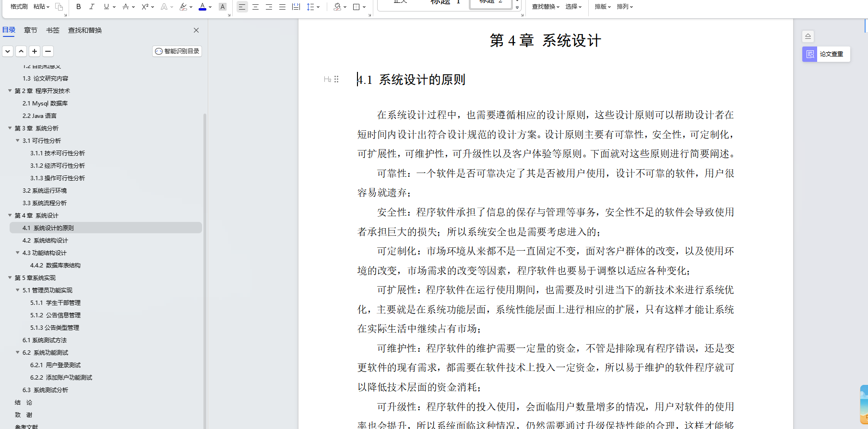
Task: Collapse 3.1 可行性分析 node
Action: (18, 140)
